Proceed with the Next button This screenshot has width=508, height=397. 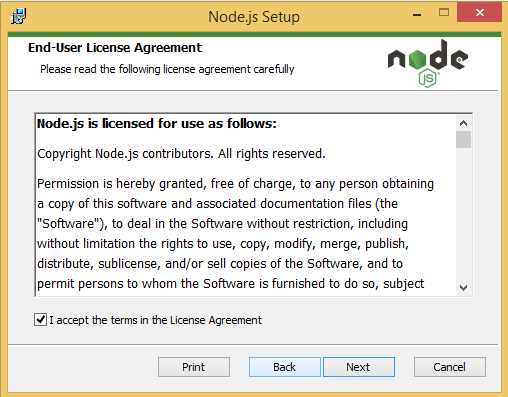[x=359, y=367]
